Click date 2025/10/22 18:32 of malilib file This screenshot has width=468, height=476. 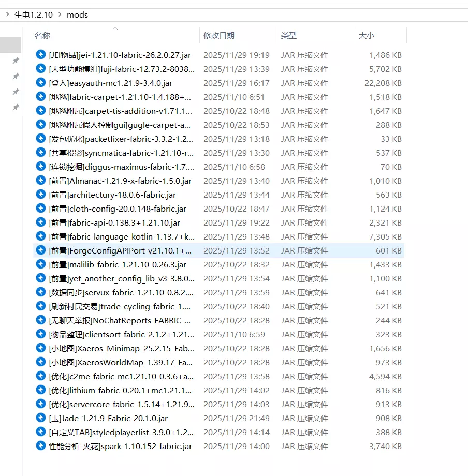tap(237, 265)
